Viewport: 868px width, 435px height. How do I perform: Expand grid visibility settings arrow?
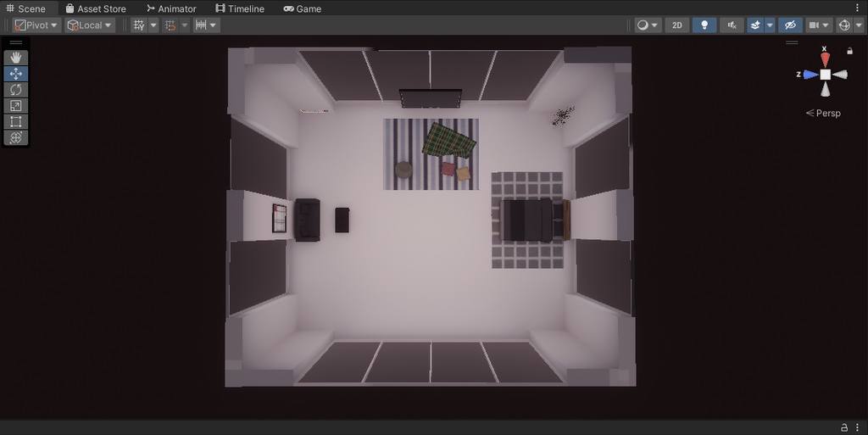click(153, 25)
